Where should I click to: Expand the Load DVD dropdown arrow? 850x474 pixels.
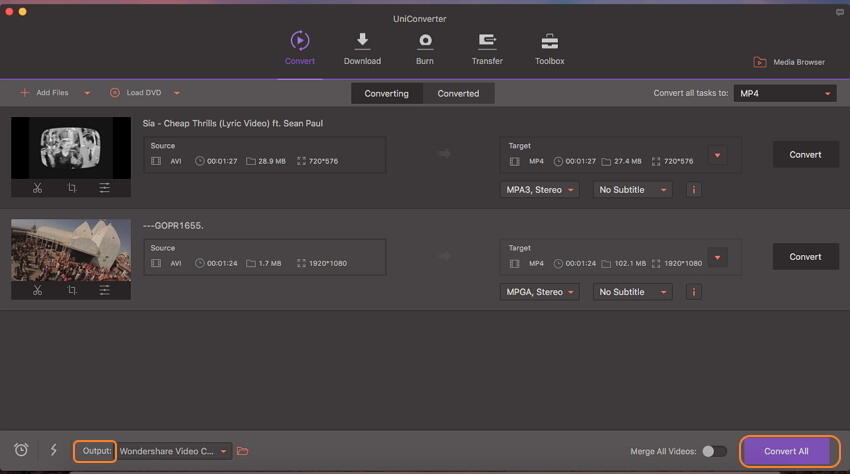point(177,93)
